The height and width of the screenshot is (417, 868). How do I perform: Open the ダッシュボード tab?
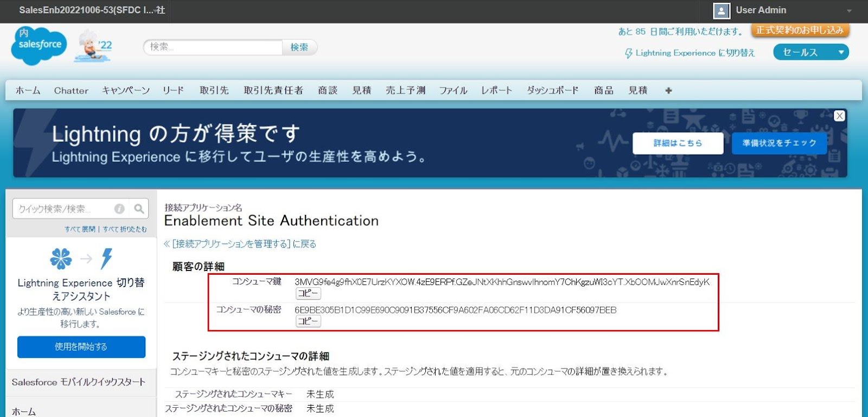coord(553,91)
